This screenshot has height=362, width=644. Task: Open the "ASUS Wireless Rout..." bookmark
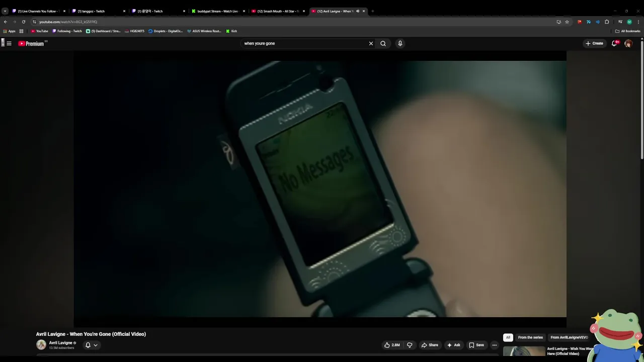204,31
